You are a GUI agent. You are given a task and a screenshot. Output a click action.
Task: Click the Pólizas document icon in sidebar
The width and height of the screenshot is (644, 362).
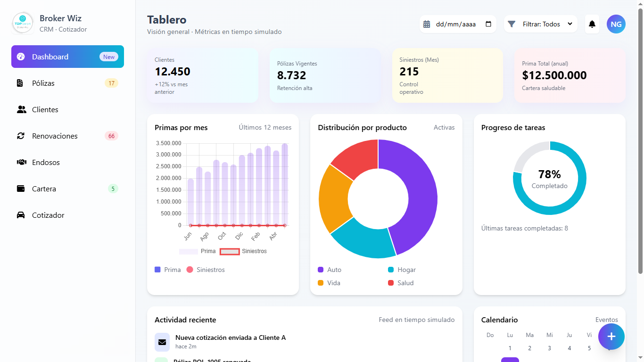click(20, 83)
